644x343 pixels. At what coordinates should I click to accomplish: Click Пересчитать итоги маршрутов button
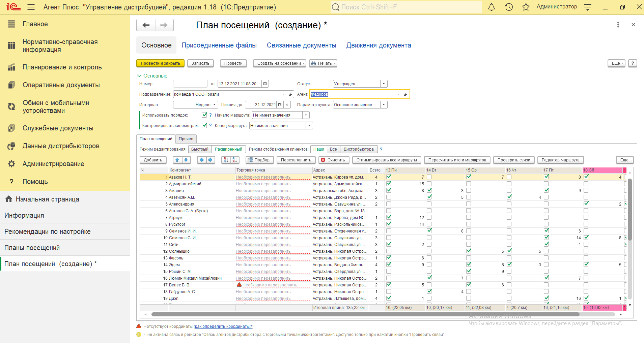457,160
